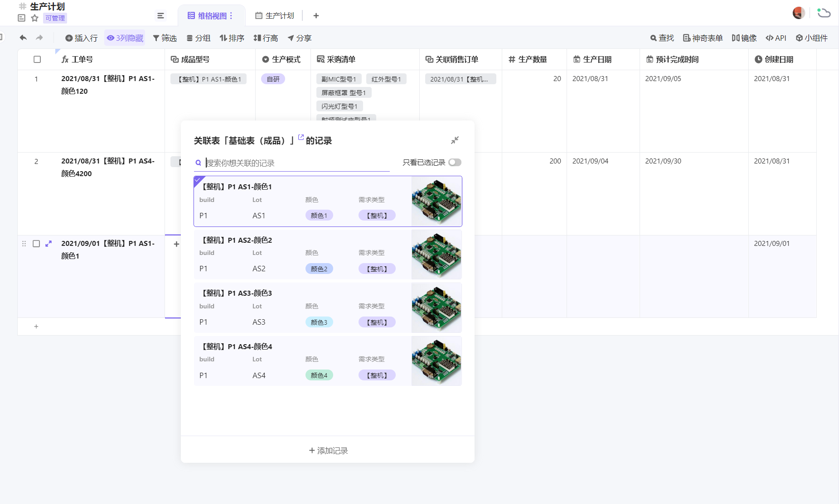Check the select-all checkbox in header
Image resolution: width=839 pixels, height=504 pixels.
(37, 59)
